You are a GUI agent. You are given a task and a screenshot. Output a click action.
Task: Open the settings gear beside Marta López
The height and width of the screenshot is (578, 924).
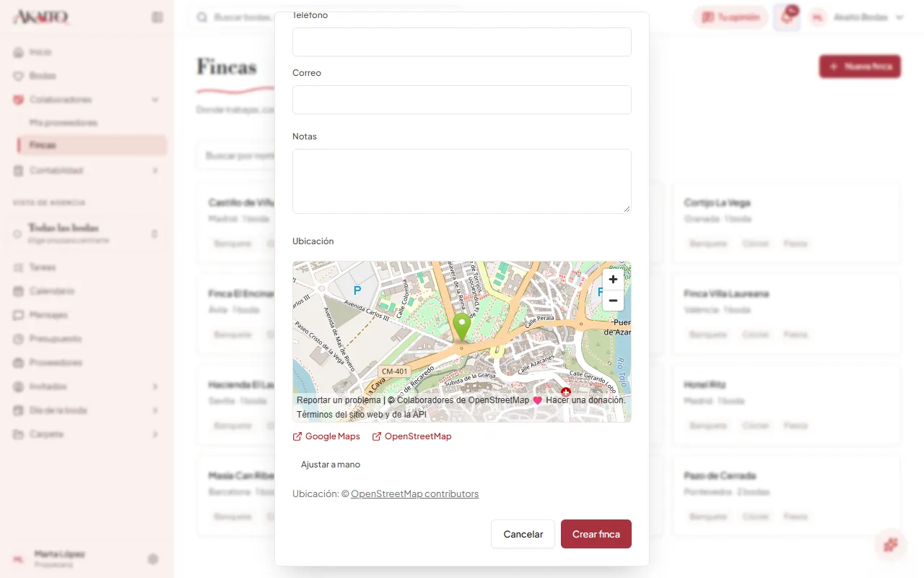153,558
